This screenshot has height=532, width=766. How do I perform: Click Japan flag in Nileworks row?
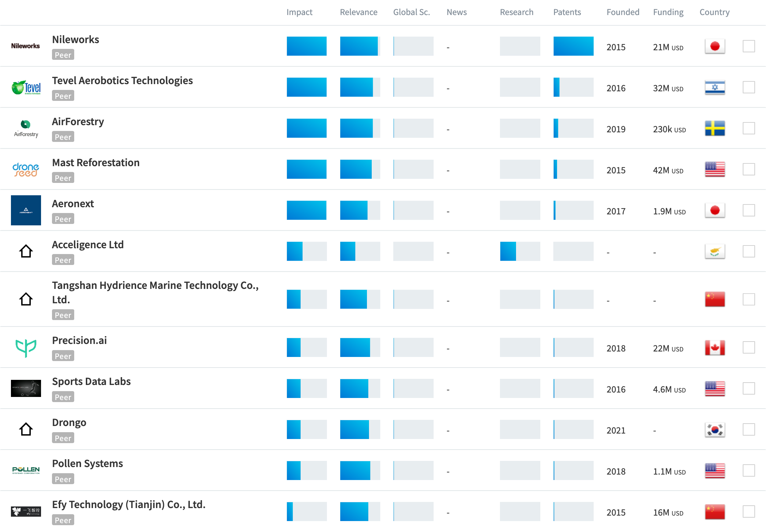click(x=715, y=46)
